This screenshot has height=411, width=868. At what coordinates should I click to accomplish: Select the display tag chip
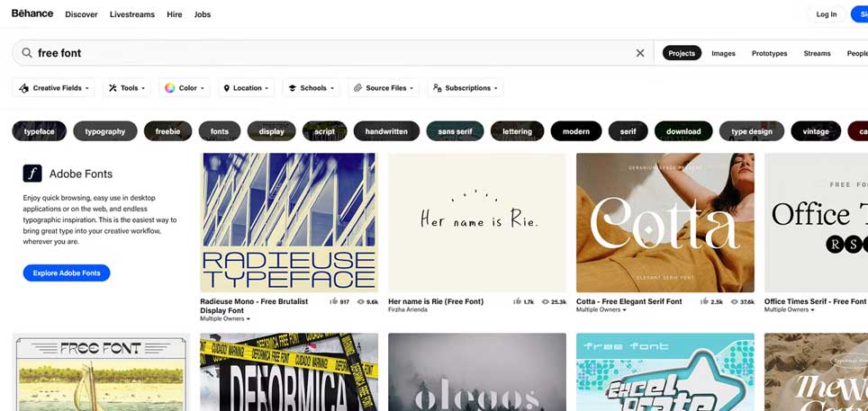(272, 131)
